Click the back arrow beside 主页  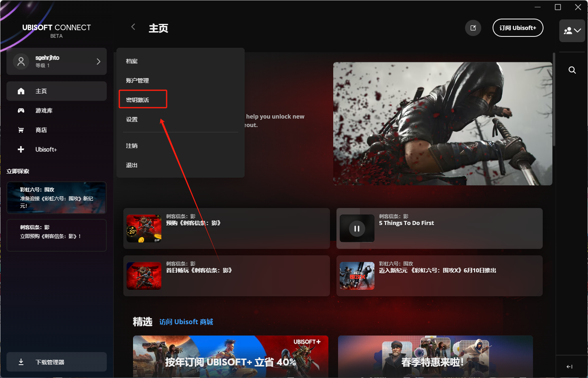[x=133, y=27]
